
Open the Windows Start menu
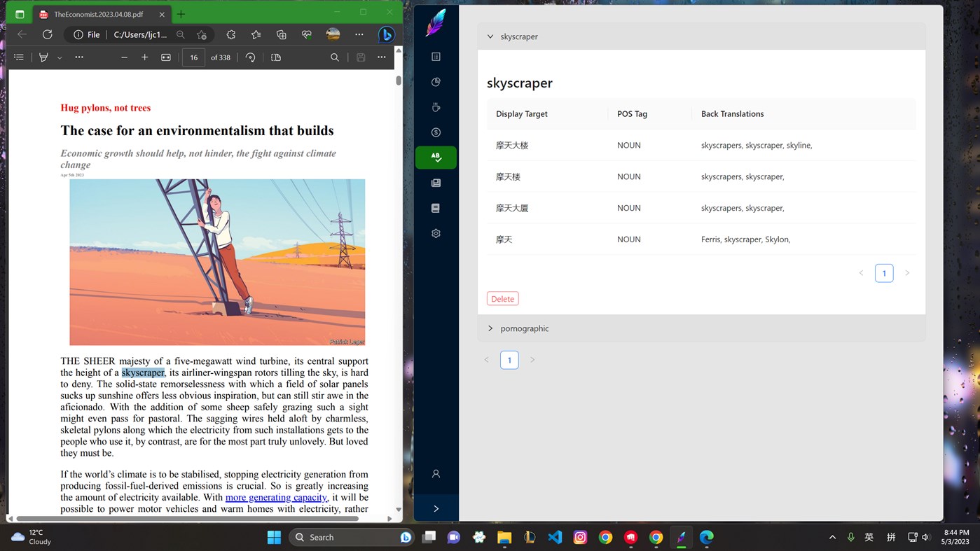coord(274,537)
